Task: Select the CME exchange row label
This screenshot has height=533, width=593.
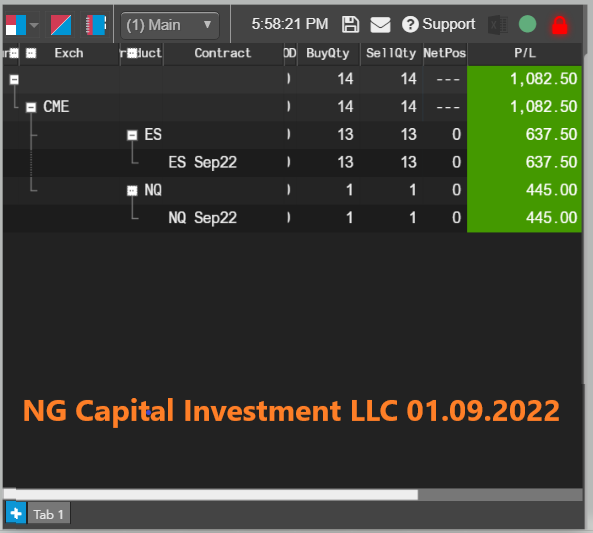Action: (56, 107)
